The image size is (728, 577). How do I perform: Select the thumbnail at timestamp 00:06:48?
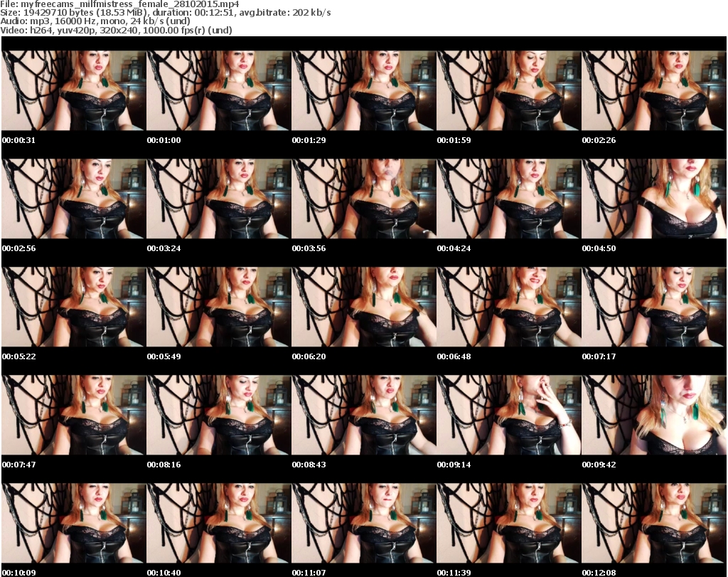pos(509,307)
